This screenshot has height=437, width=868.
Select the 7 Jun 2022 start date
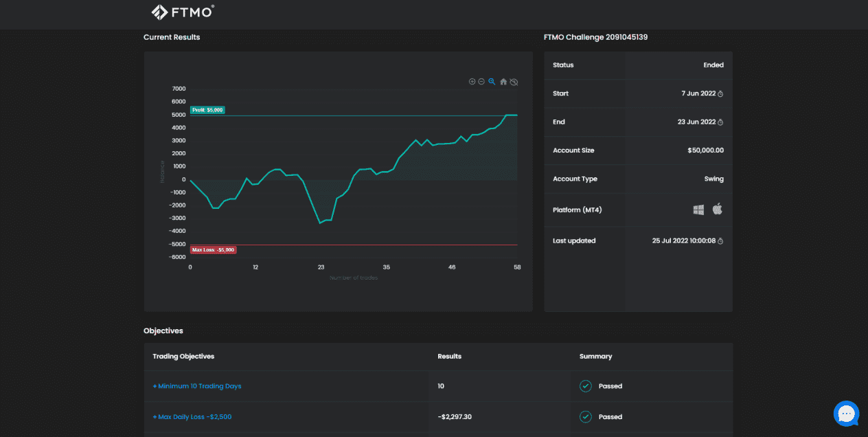click(x=700, y=93)
